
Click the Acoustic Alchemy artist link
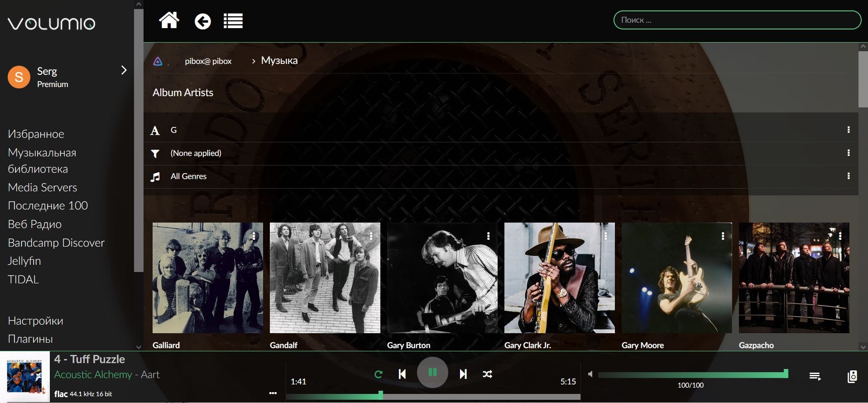[93, 374]
